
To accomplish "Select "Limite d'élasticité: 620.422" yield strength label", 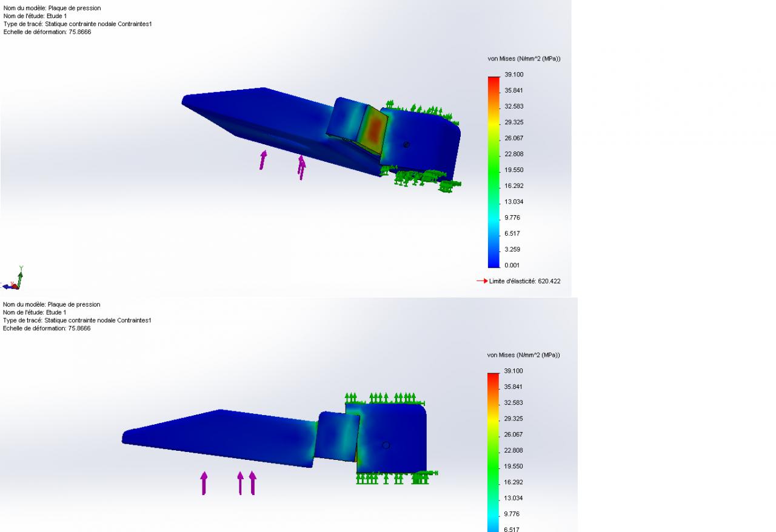I will pyautogui.click(x=524, y=281).
